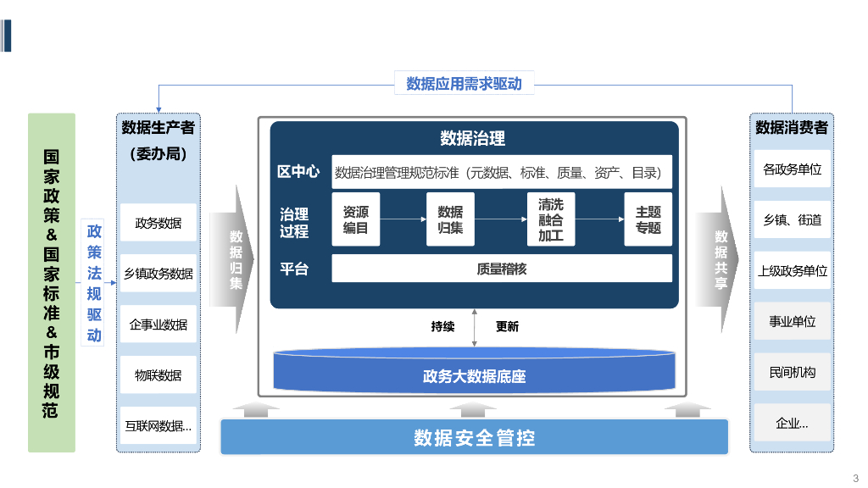Screen dimensions: 868x488
Task: Select the 平台 label
Action: coord(294,269)
